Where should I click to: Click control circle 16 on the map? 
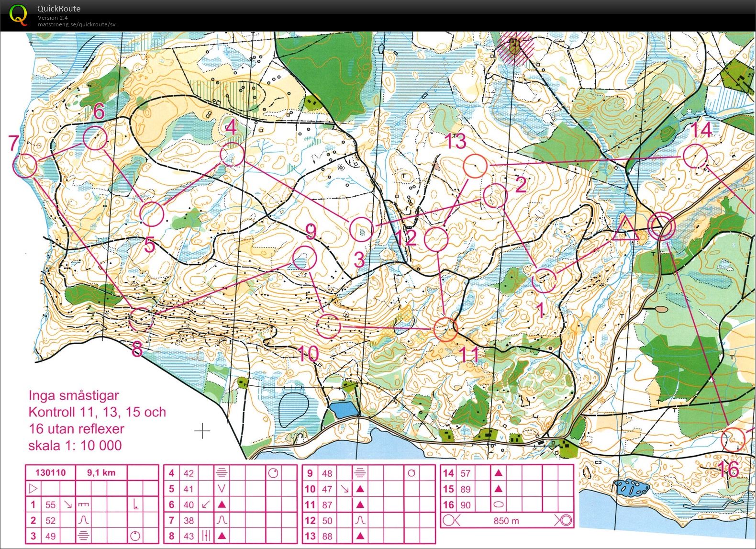point(733,439)
